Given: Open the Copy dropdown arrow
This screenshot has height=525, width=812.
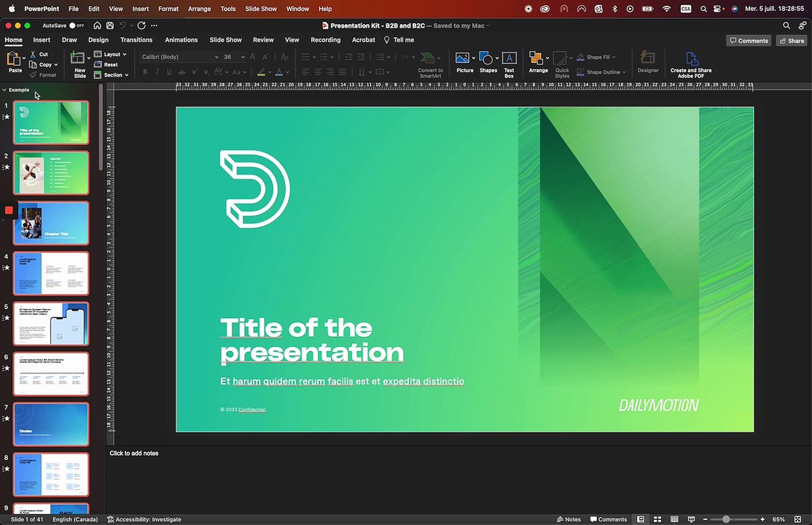Looking at the screenshot, I should click(56, 65).
